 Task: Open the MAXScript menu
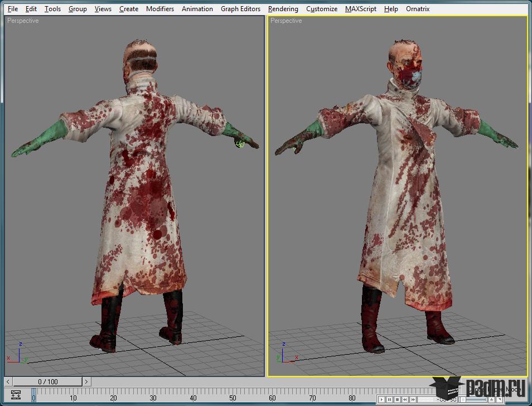pos(360,9)
